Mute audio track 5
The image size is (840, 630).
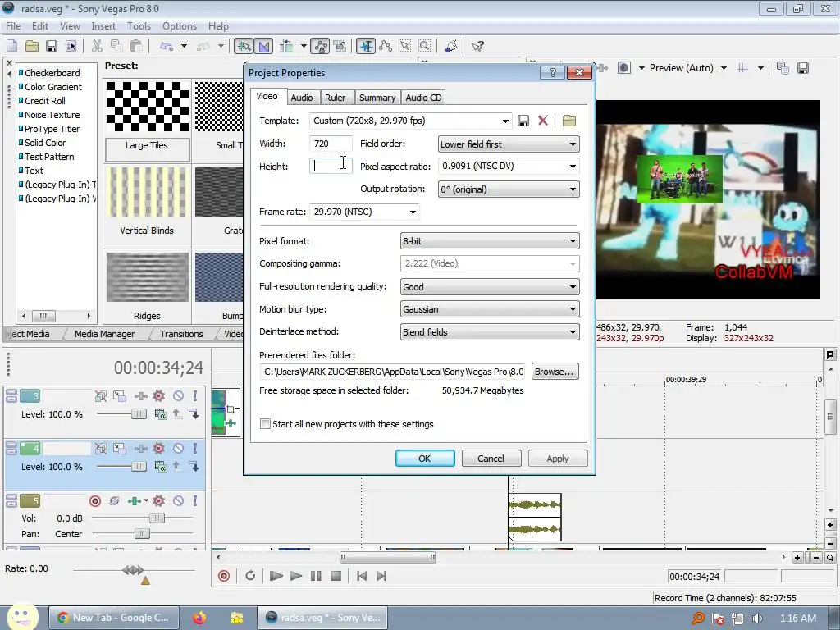(x=178, y=501)
